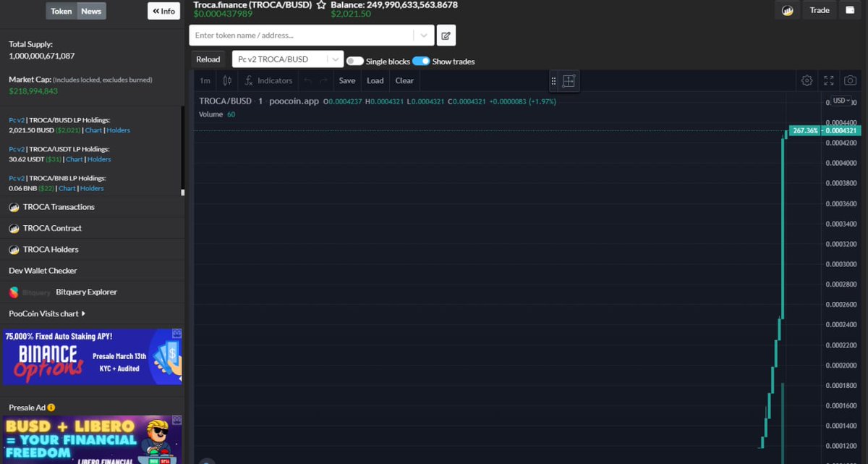Switch to the Token tab
This screenshot has height=464, width=868.
[x=61, y=11]
